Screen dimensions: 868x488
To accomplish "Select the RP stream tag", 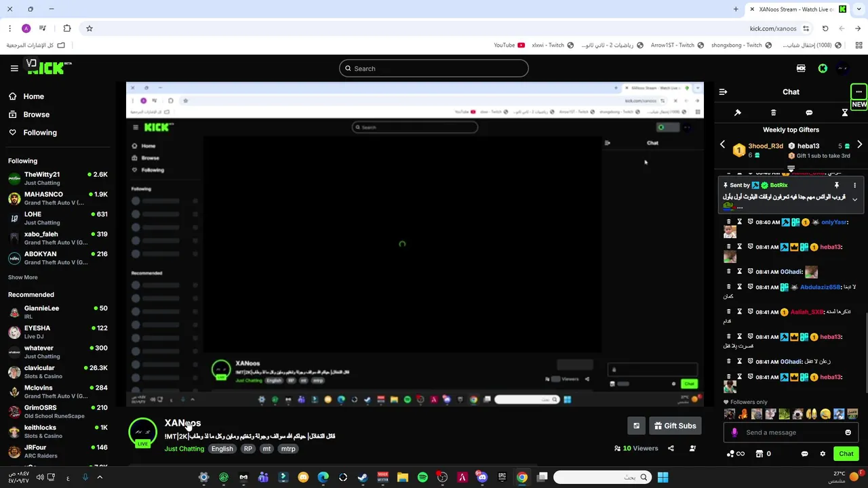I will pos(248,449).
